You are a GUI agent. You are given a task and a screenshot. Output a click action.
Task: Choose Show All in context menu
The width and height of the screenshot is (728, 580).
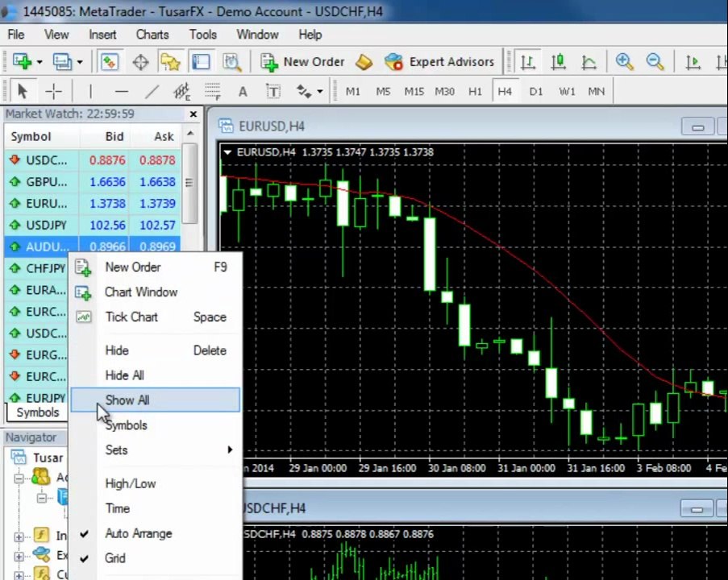point(156,400)
